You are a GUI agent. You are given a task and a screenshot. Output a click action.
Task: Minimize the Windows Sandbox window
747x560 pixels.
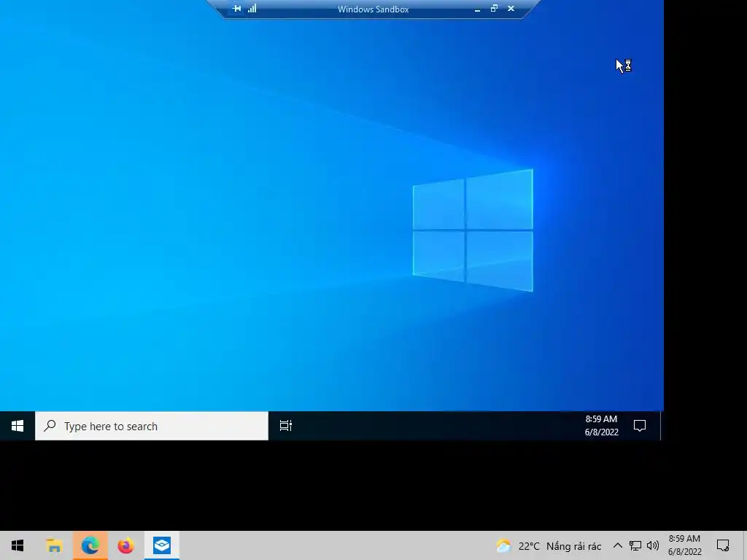click(477, 9)
